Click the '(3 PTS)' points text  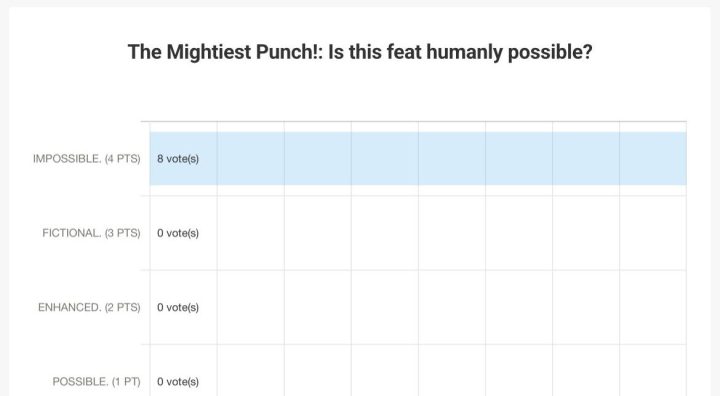pyautogui.click(x=123, y=233)
